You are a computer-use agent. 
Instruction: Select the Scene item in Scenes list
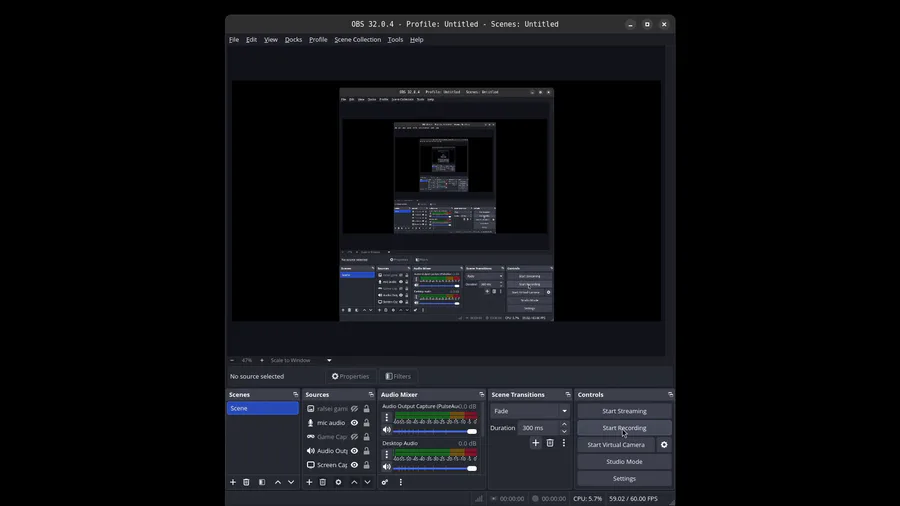(263, 408)
